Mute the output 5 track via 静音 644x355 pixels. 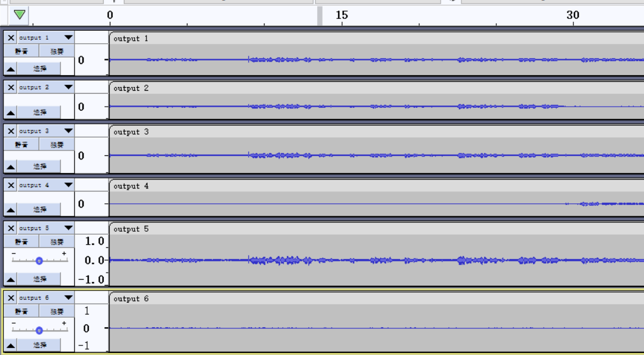21,242
